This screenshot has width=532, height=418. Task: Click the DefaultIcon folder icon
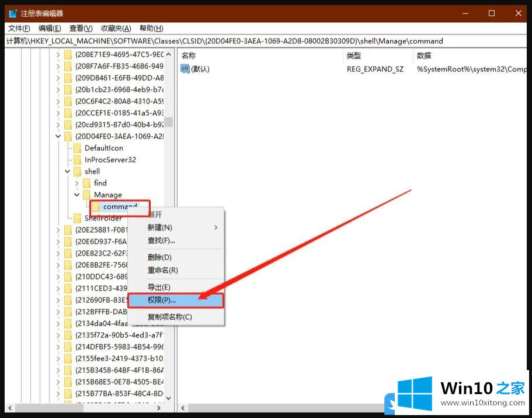[77, 148]
